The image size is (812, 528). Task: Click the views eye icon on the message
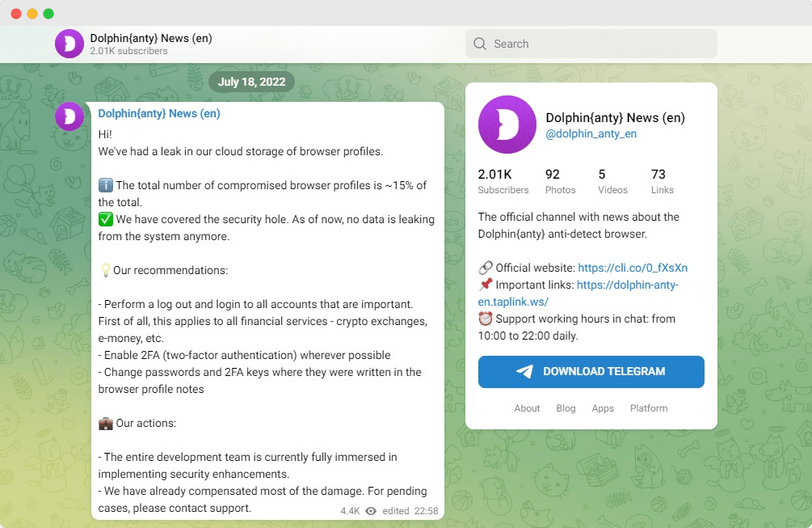(371, 511)
